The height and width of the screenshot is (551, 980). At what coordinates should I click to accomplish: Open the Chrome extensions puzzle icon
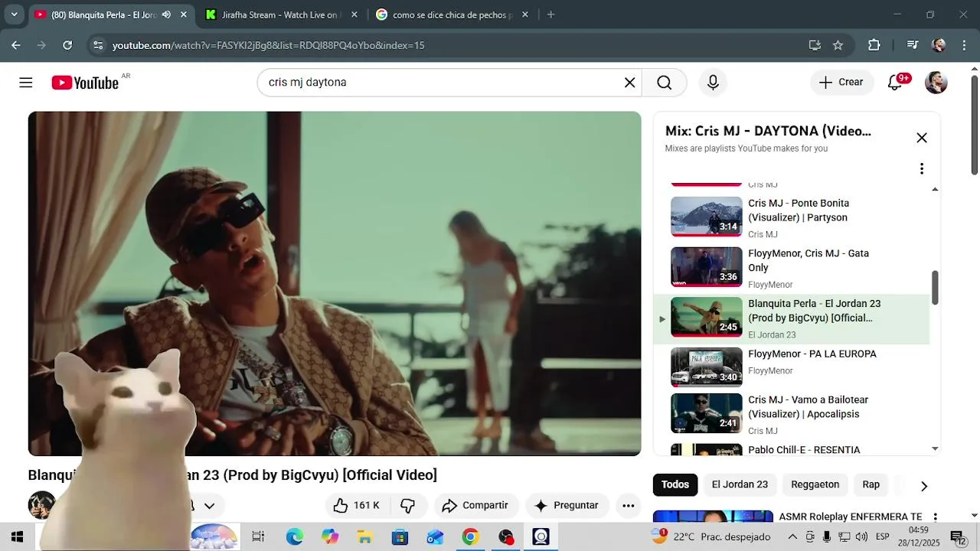pyautogui.click(x=874, y=45)
